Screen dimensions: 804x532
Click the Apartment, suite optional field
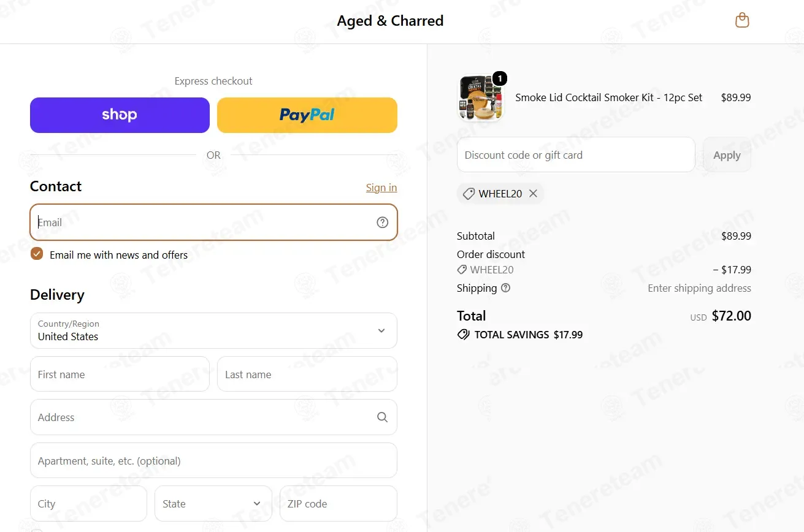coord(213,461)
